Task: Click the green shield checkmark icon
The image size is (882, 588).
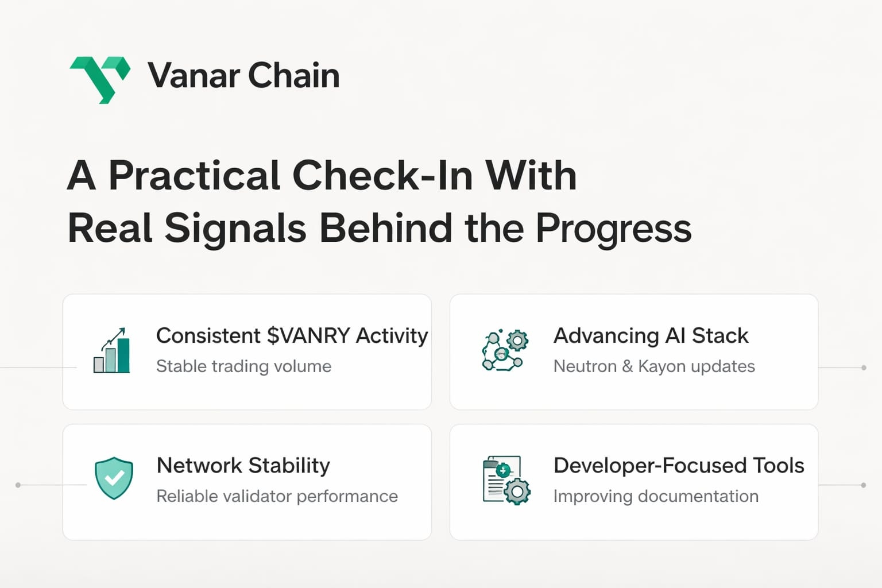Action: pyautogui.click(x=114, y=478)
